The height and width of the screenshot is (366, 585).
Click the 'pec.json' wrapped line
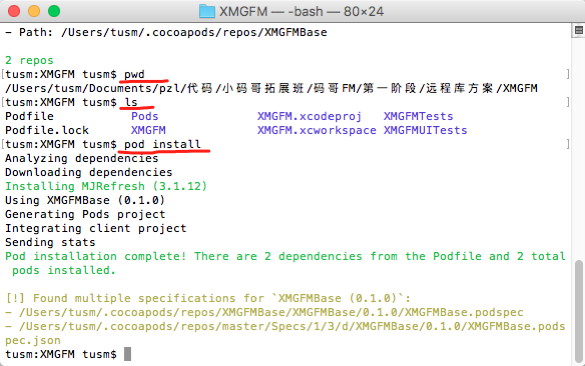click(33, 340)
